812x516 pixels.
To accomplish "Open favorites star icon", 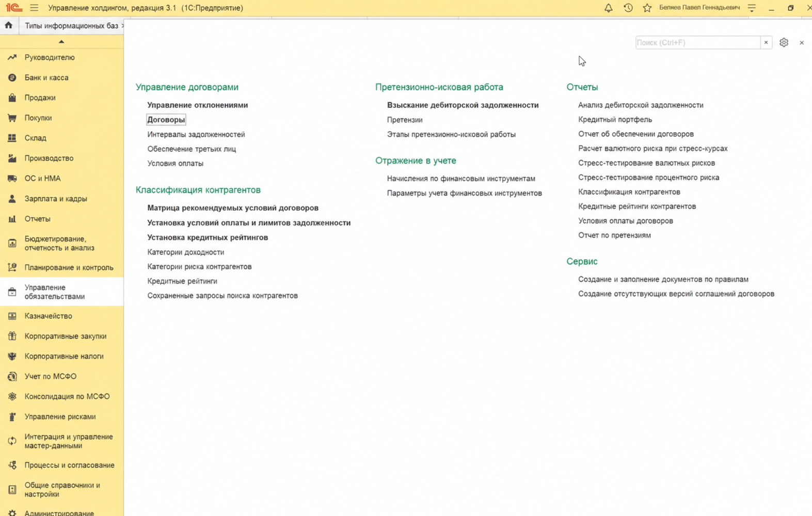I will click(x=647, y=8).
